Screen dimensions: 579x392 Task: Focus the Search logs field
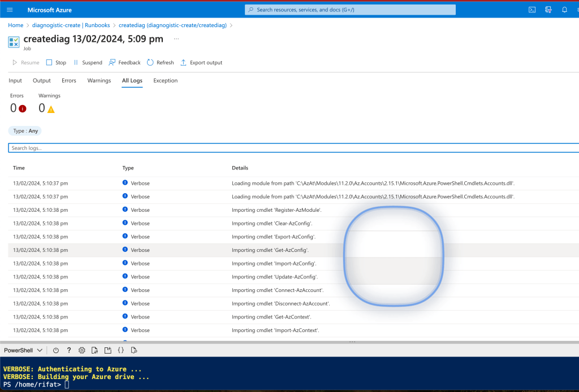[293, 148]
